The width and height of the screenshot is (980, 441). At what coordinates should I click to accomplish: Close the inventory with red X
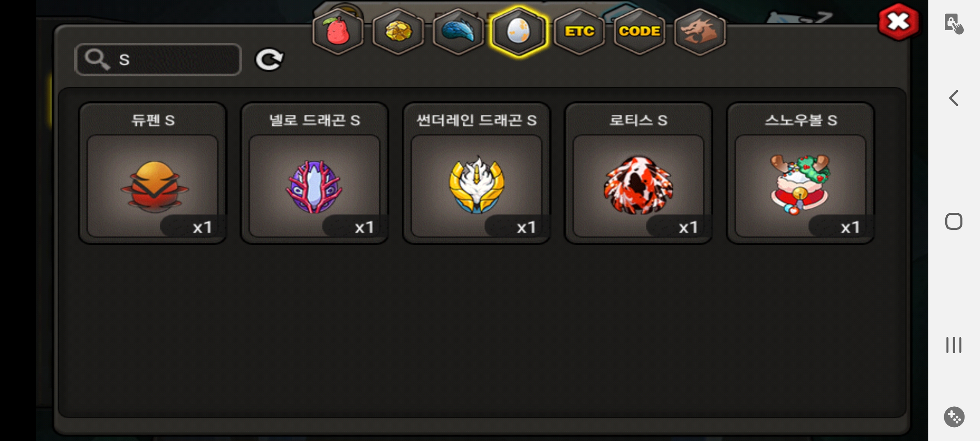coord(899,22)
